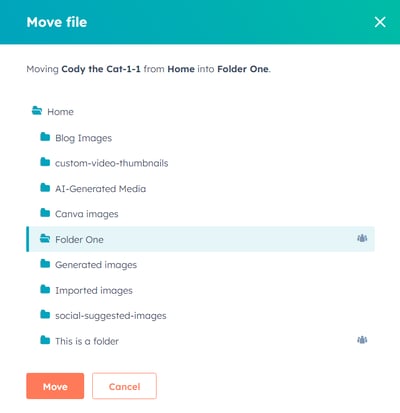Click the Cancel button
Viewport: 400px width, 413px height.
[x=124, y=386]
